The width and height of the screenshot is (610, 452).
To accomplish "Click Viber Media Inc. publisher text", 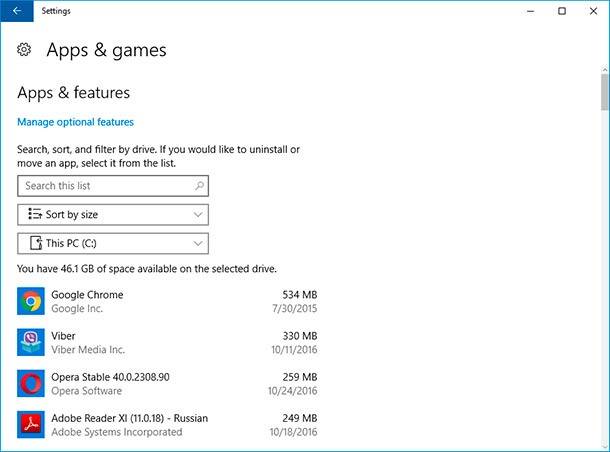I will [x=88, y=350].
